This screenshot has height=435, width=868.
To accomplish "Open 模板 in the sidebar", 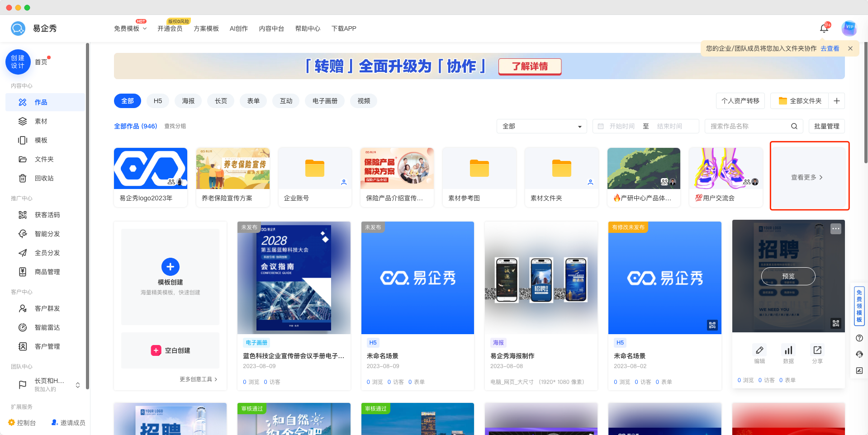I will 45,140.
